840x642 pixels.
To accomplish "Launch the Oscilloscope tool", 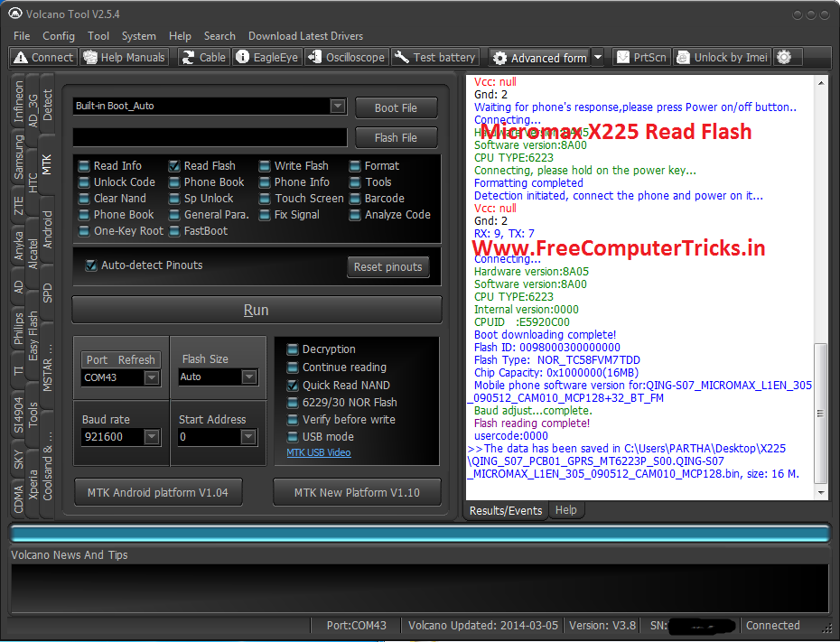I will [x=347, y=57].
